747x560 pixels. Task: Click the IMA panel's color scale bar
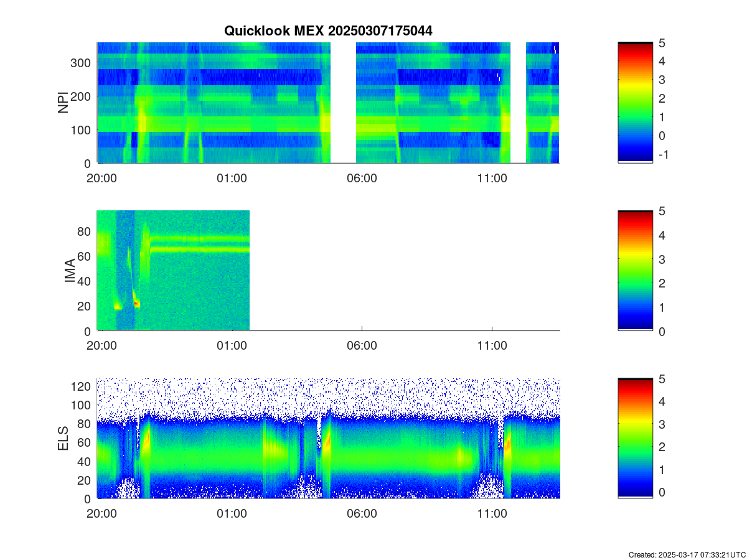636,271
